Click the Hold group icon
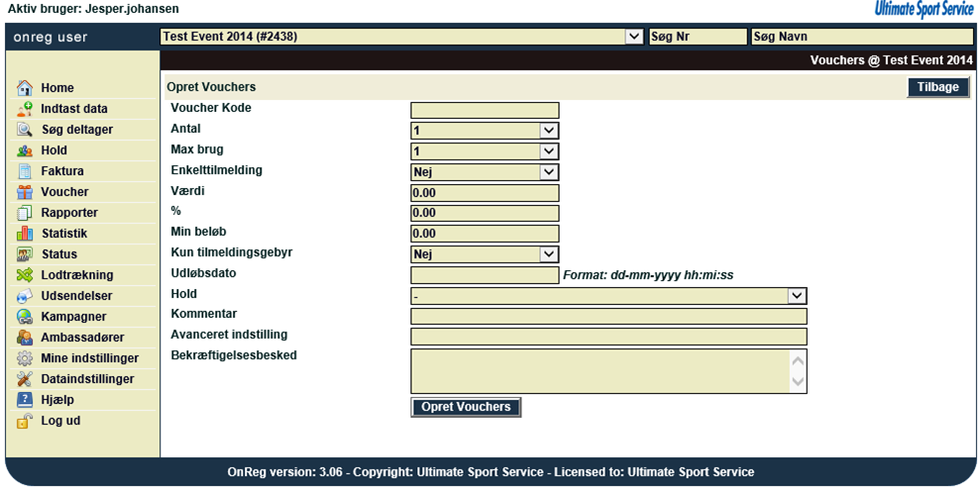980x494 pixels. (25, 150)
